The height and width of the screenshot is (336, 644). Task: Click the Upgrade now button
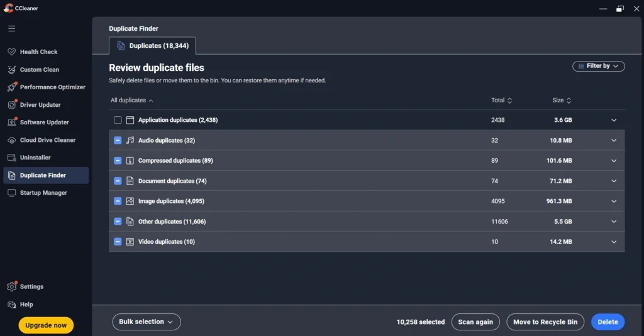tap(46, 325)
